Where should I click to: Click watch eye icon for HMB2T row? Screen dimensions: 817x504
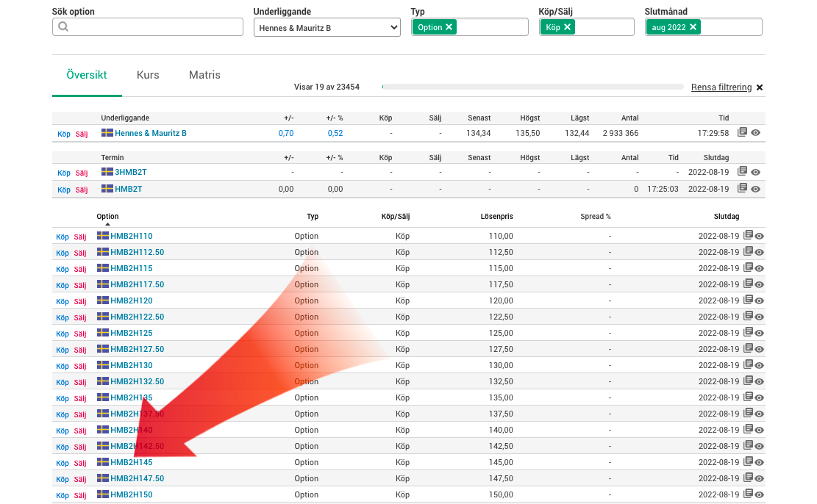[755, 189]
